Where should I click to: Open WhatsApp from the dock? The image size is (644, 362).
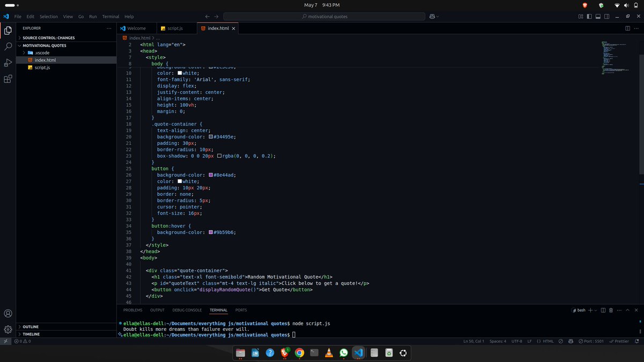coord(344,353)
